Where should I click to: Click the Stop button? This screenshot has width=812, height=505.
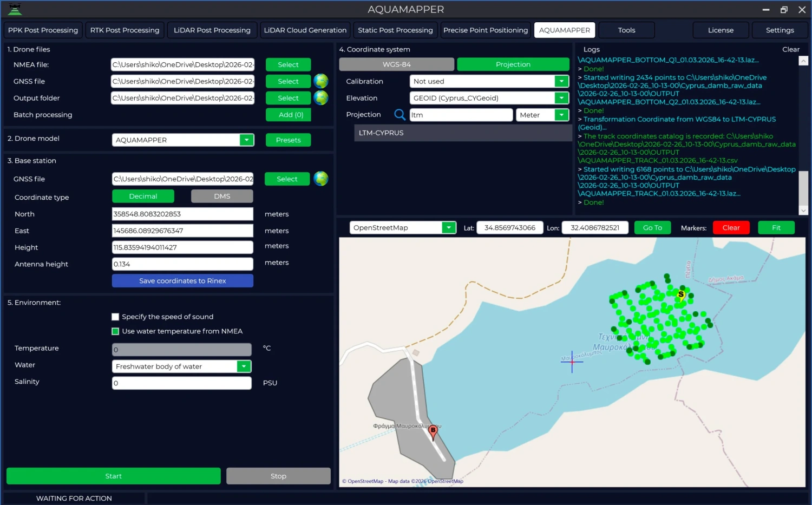pos(278,476)
